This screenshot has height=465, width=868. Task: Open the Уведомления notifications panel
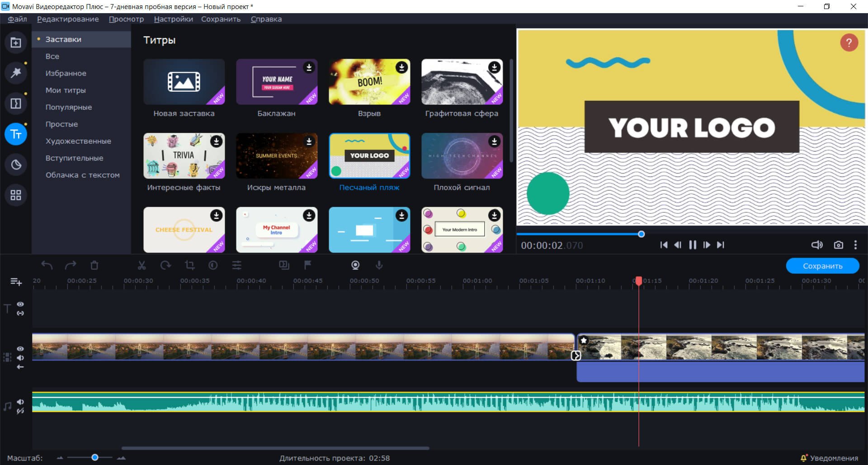coord(829,458)
